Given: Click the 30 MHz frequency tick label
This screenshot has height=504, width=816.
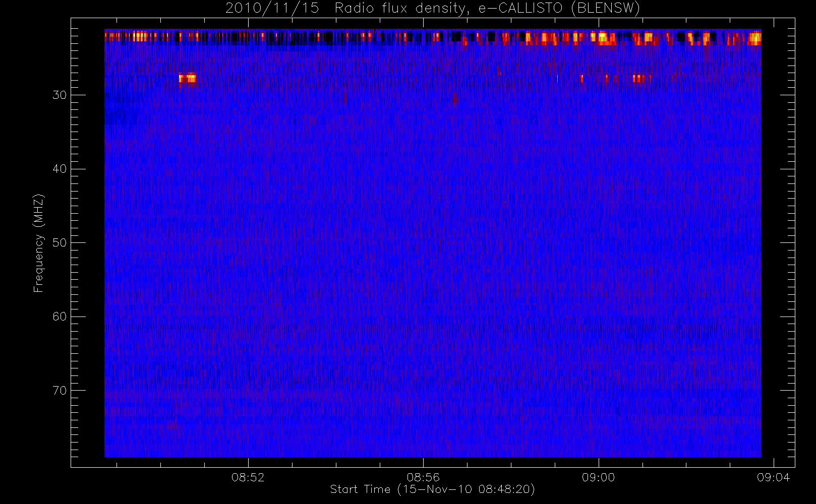Looking at the screenshot, I should (60, 95).
